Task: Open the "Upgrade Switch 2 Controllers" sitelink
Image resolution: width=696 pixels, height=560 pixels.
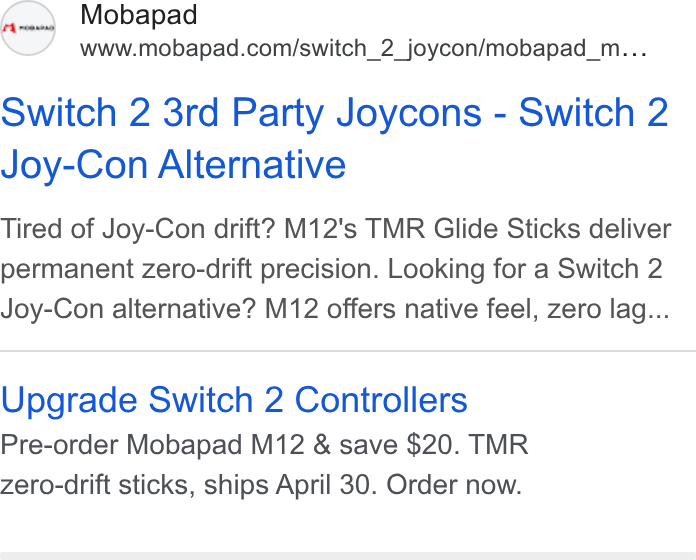Action: [x=234, y=400]
